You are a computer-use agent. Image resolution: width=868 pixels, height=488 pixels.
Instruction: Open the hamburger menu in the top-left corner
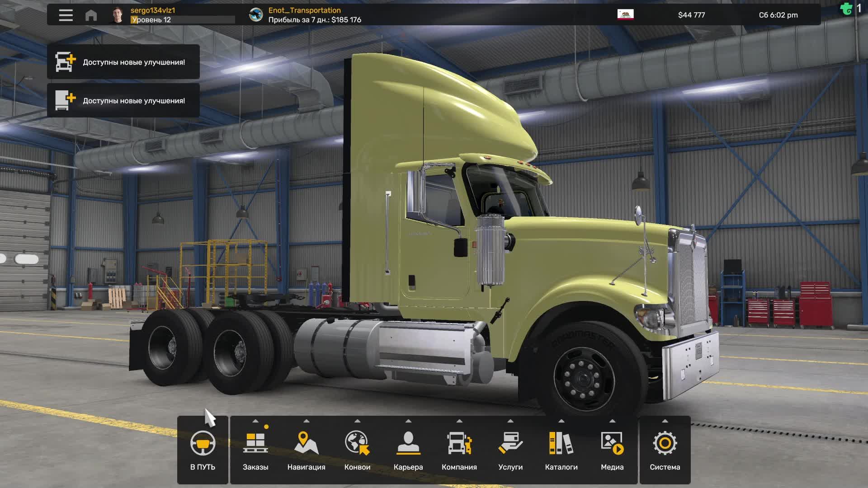(65, 15)
